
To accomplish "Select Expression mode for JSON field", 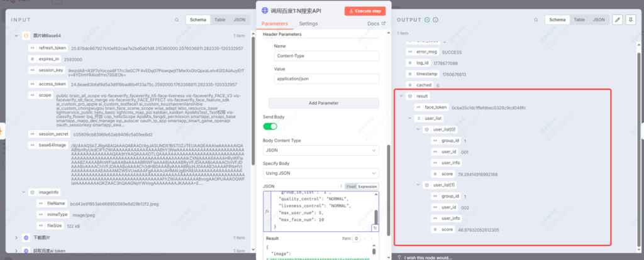I will pyautogui.click(x=367, y=187).
